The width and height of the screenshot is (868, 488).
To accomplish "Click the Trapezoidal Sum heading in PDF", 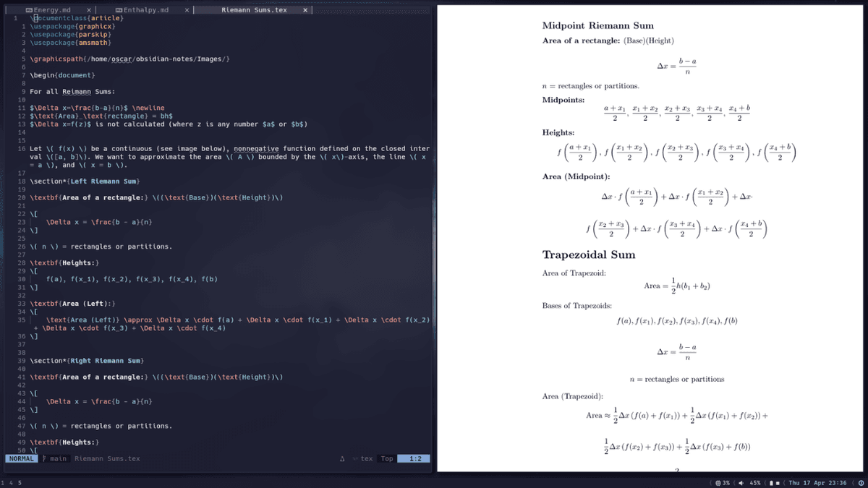I will 589,254.
